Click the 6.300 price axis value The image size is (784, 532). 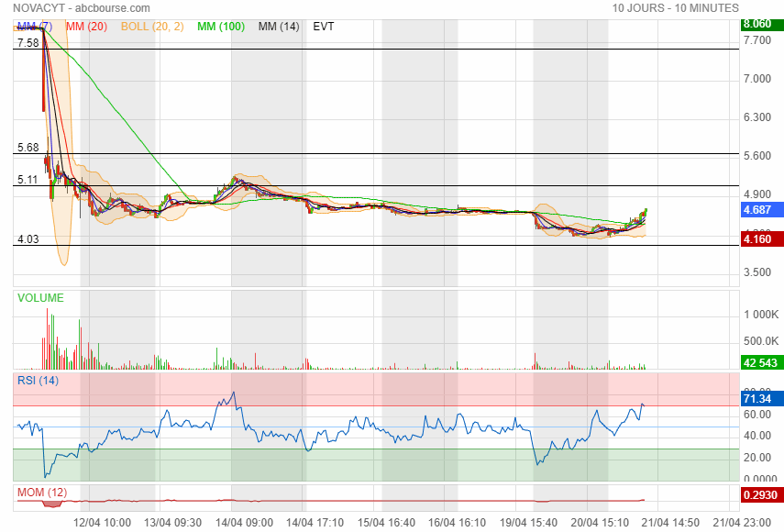coord(757,117)
